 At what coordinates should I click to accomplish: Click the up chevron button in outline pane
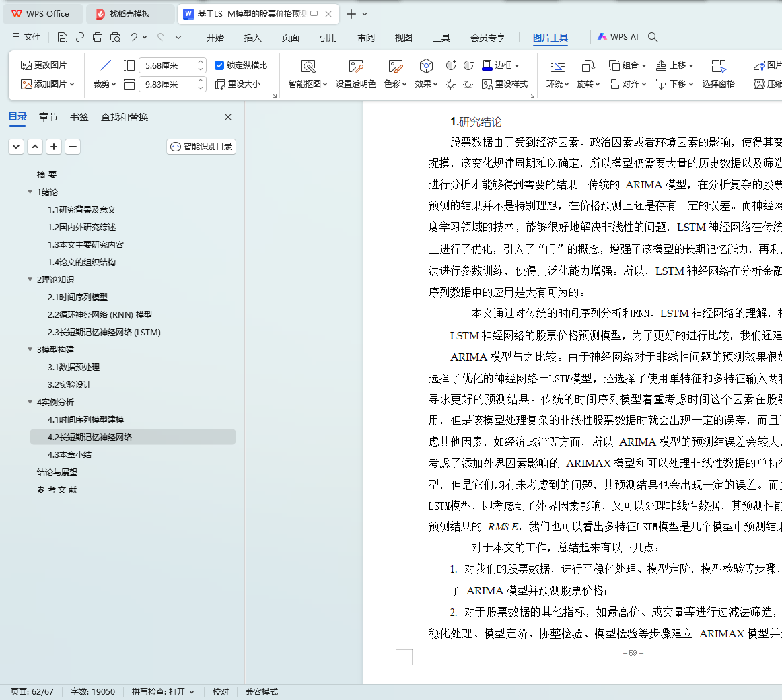[35, 147]
